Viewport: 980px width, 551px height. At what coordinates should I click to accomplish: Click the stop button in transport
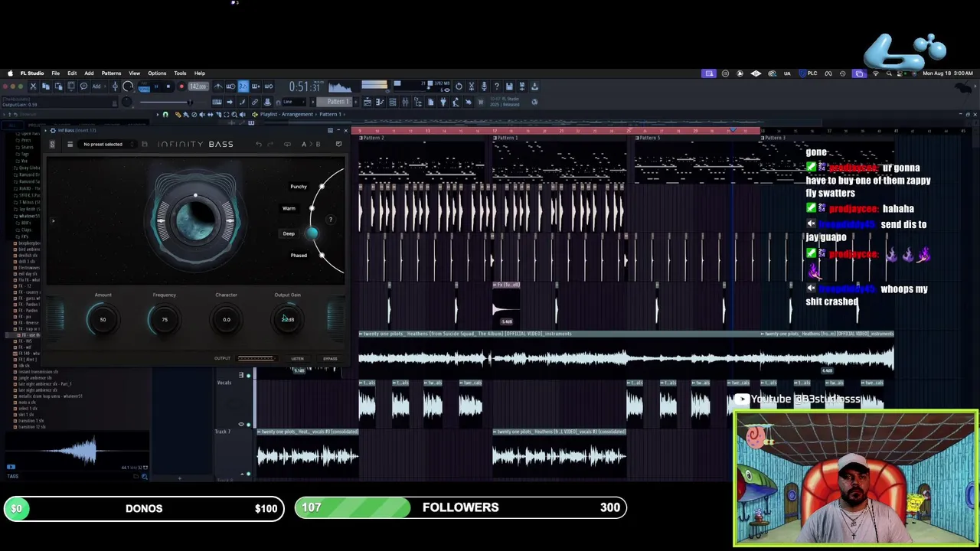[x=168, y=86]
